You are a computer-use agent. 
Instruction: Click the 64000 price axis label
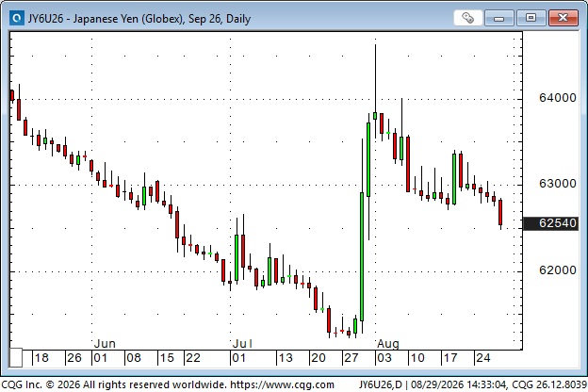click(557, 98)
